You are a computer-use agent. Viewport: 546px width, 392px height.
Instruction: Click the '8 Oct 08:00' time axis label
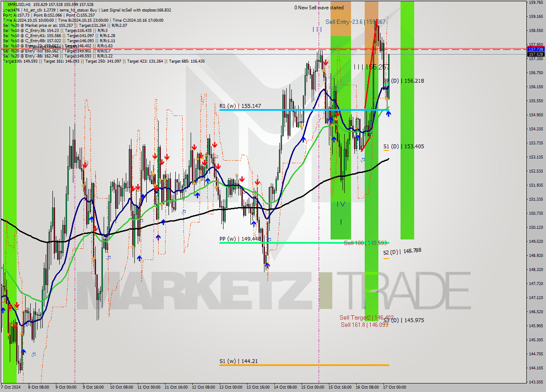(38, 387)
